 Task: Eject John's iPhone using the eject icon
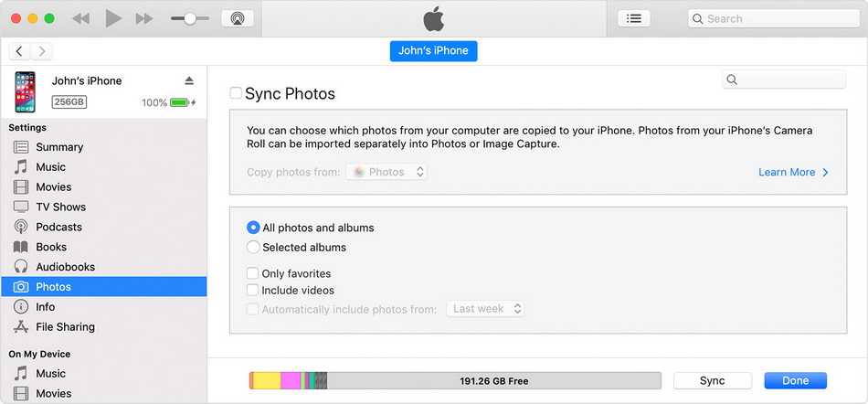click(189, 81)
